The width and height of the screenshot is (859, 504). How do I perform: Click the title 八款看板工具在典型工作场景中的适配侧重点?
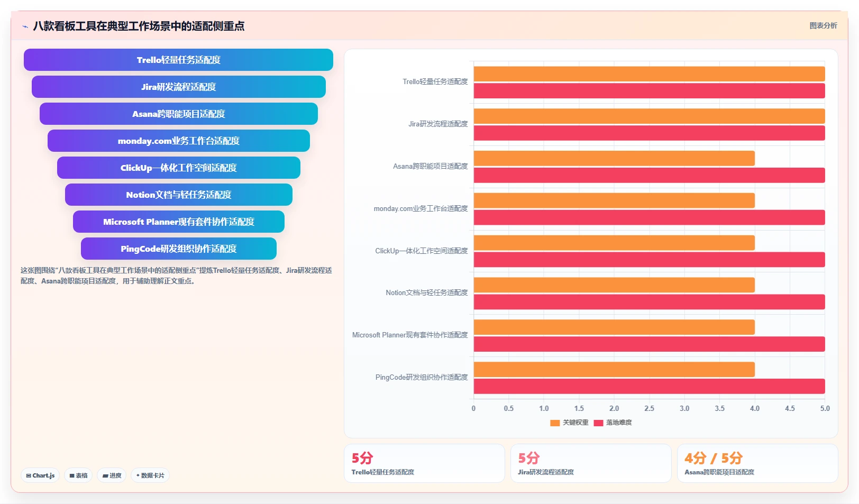tap(139, 26)
